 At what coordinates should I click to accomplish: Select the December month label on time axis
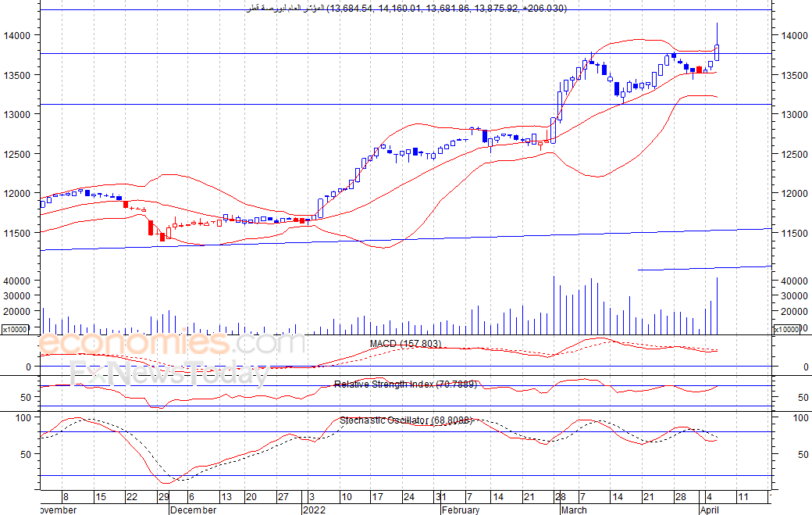point(193,510)
